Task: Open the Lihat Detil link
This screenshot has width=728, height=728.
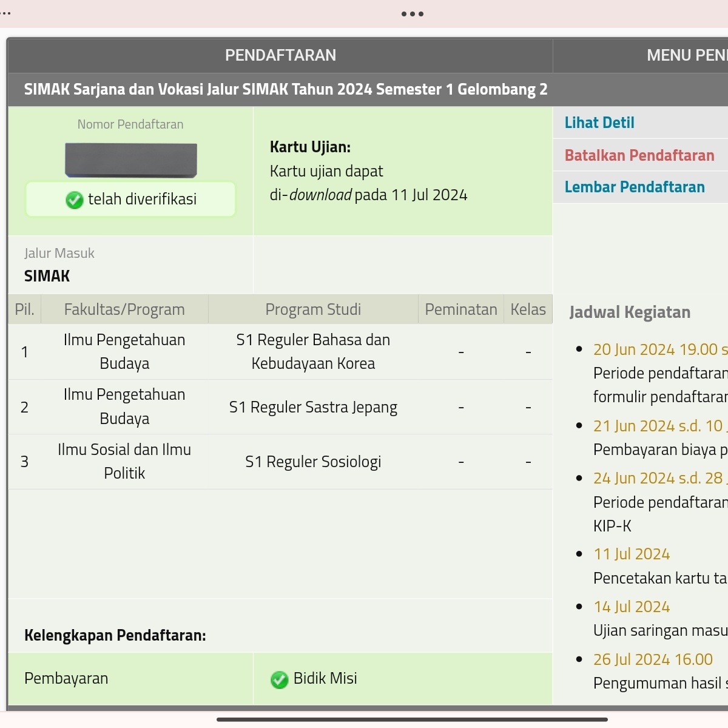Action: 599,123
